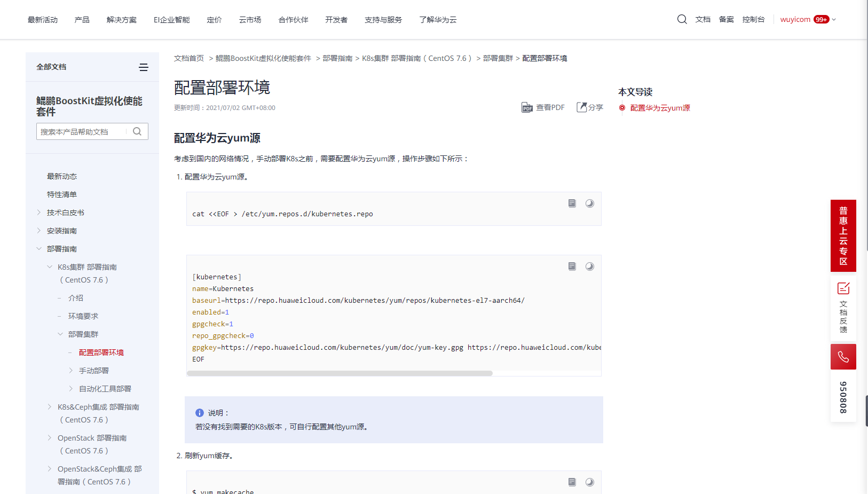The width and height of the screenshot is (868, 494).
Task: Open the 合作伙伴 menu
Action: [x=294, y=20]
